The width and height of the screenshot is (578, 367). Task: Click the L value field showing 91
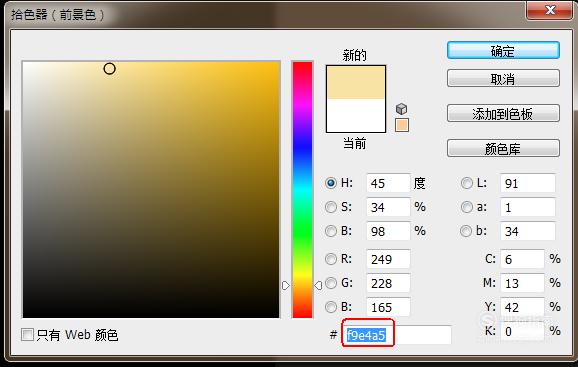pos(527,183)
